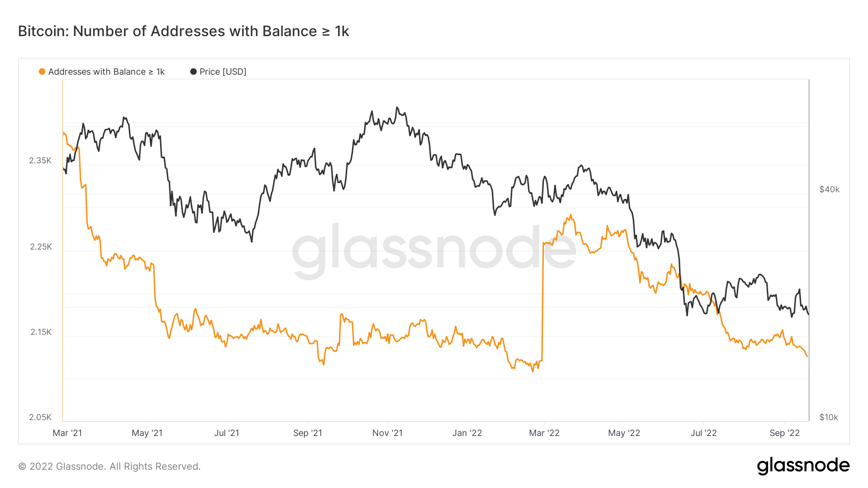Click the orange legend dot for Addresses
Viewport: 868px width, 488px height.
pos(42,72)
